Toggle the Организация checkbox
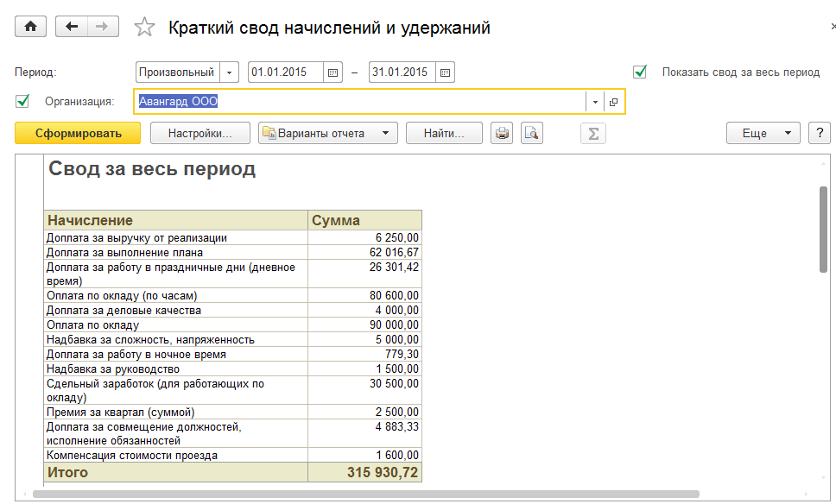 22,102
